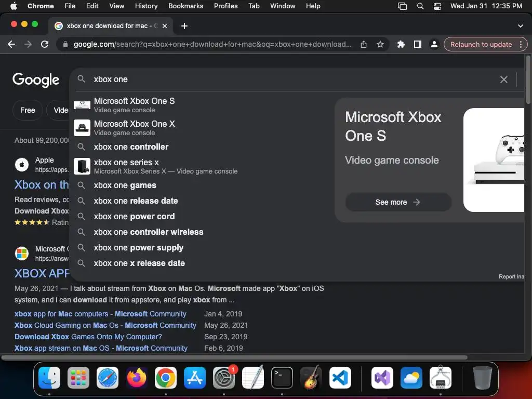
Task: Click Report inappropriate predictions link
Action: [x=511, y=276]
